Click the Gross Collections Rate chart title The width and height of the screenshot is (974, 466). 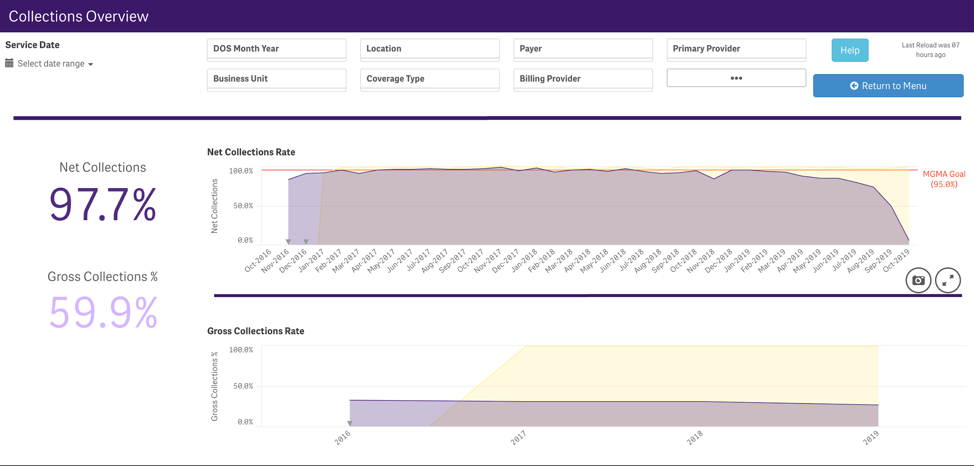pyautogui.click(x=255, y=331)
